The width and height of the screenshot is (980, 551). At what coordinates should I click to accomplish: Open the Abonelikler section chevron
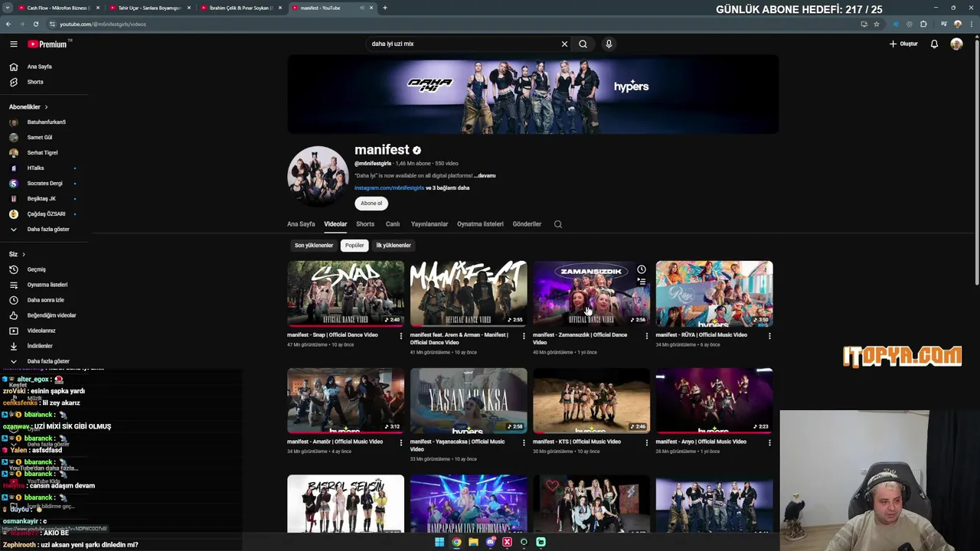46,107
